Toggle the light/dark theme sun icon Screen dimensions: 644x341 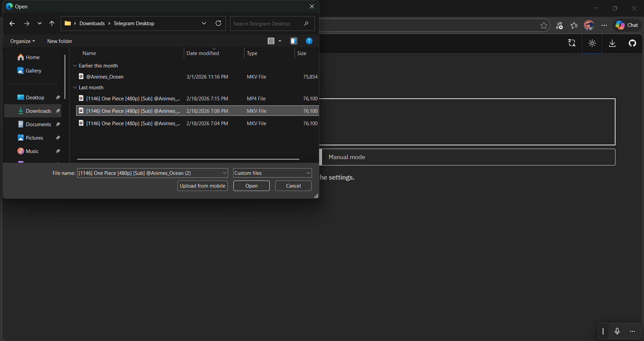pyautogui.click(x=592, y=43)
